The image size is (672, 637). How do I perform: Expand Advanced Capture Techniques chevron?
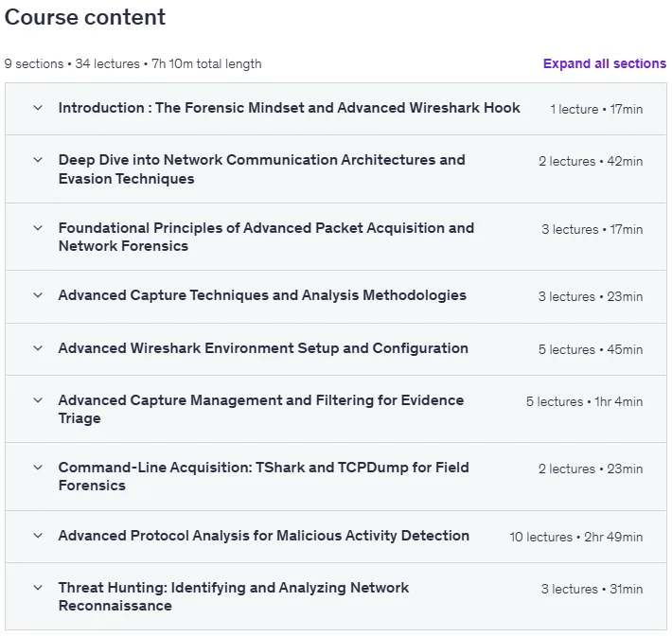pos(38,295)
